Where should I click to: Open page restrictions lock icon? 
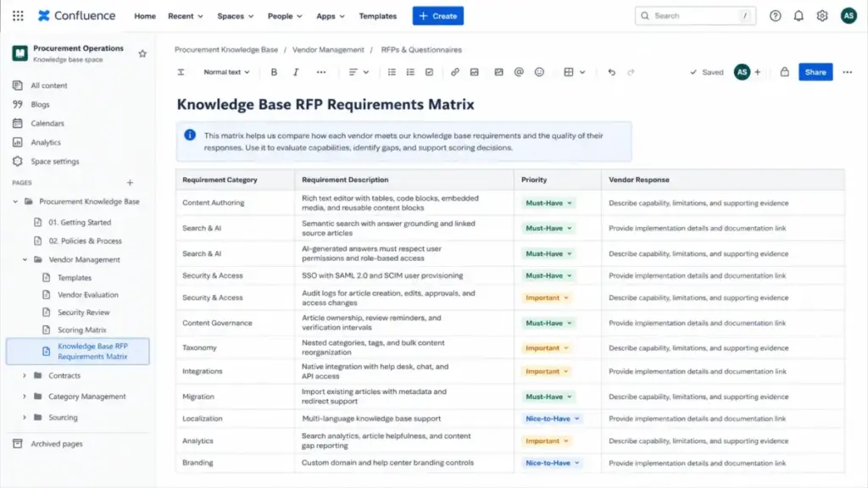(x=784, y=72)
